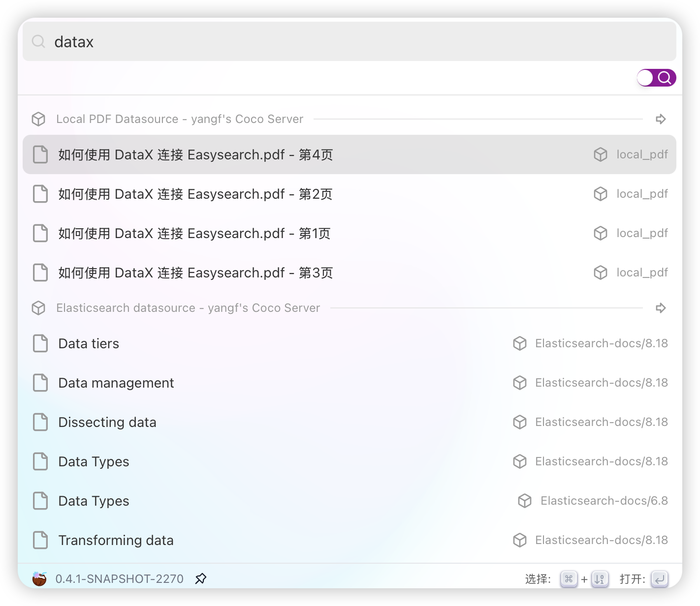Click document icon of Transforming data row

point(40,540)
